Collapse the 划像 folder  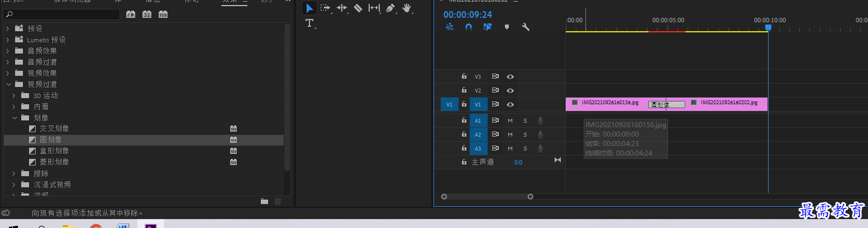[15, 118]
